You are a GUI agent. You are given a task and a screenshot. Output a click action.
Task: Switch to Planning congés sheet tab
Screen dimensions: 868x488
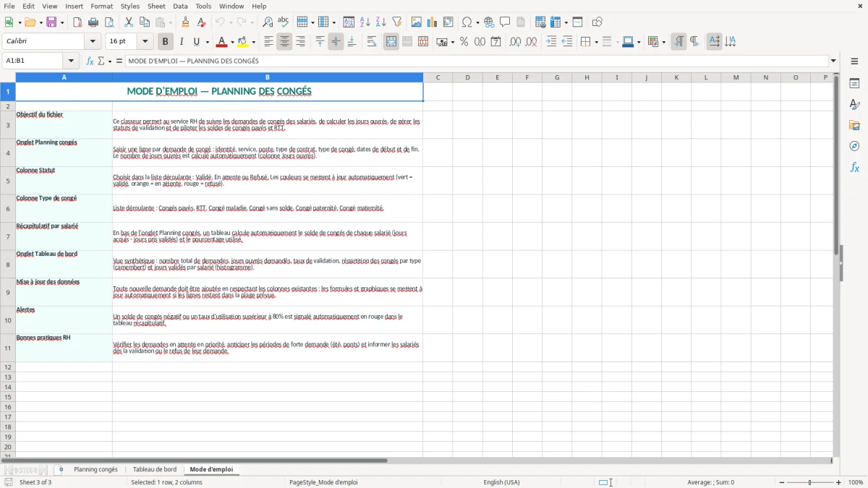tap(95, 469)
